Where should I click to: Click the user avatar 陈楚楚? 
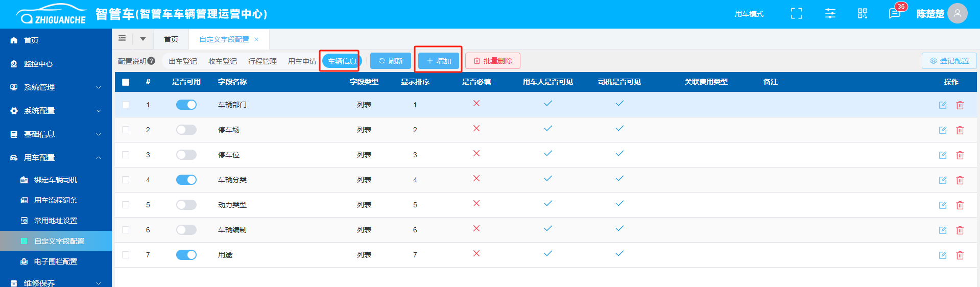957,14
